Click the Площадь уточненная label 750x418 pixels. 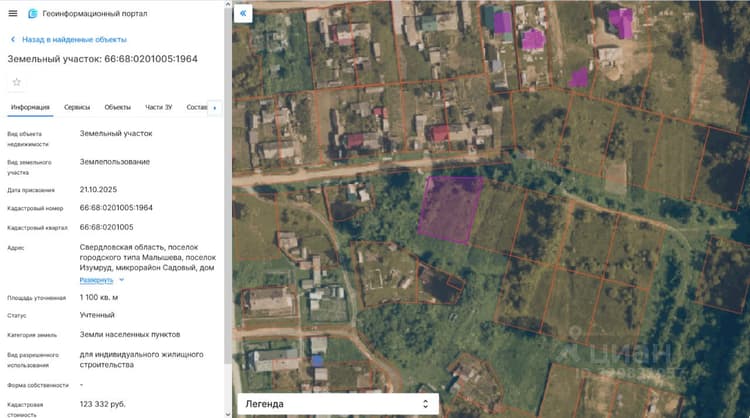pyautogui.click(x=36, y=298)
